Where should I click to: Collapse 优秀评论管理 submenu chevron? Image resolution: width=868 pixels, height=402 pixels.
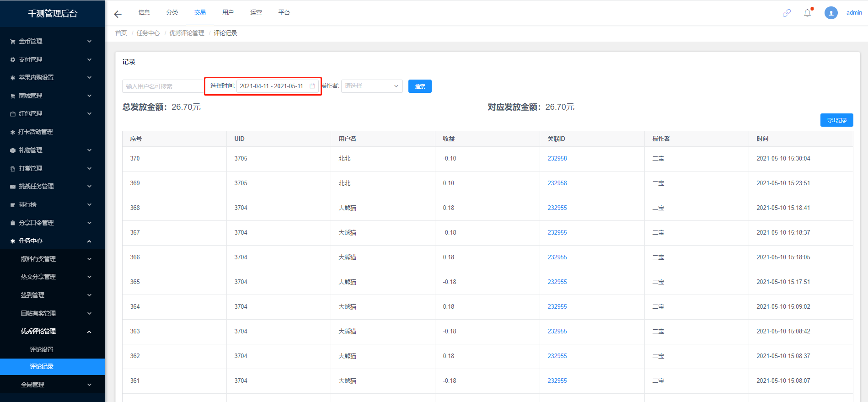tap(89, 332)
